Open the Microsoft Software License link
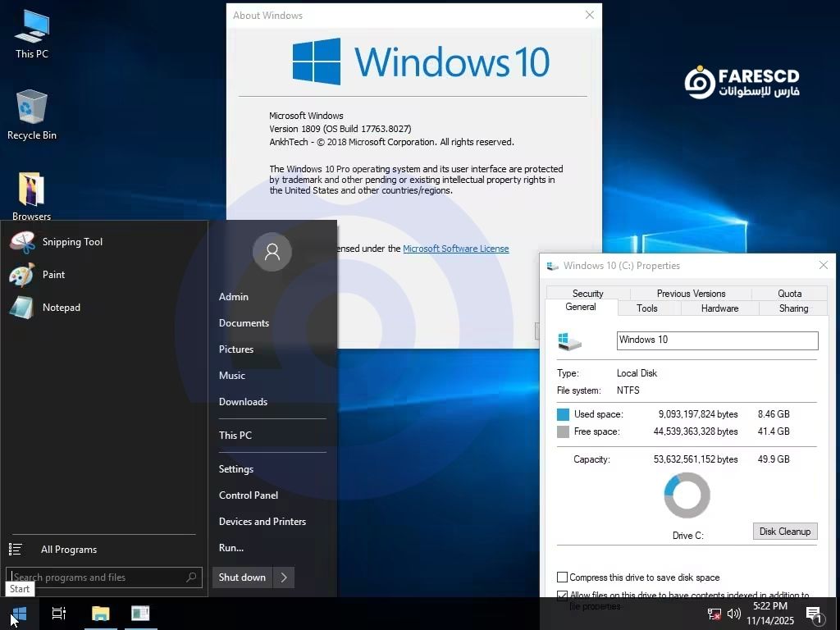 tap(455, 249)
